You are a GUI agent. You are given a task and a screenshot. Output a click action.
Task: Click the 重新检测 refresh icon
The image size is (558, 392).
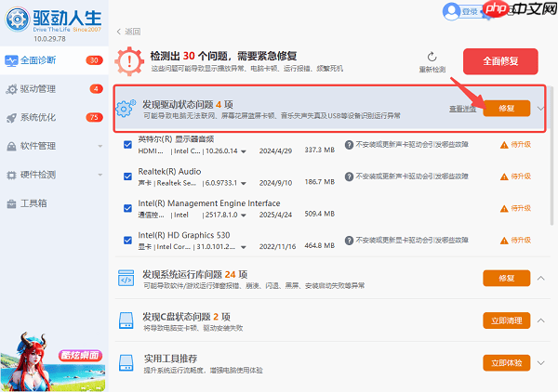pos(432,57)
